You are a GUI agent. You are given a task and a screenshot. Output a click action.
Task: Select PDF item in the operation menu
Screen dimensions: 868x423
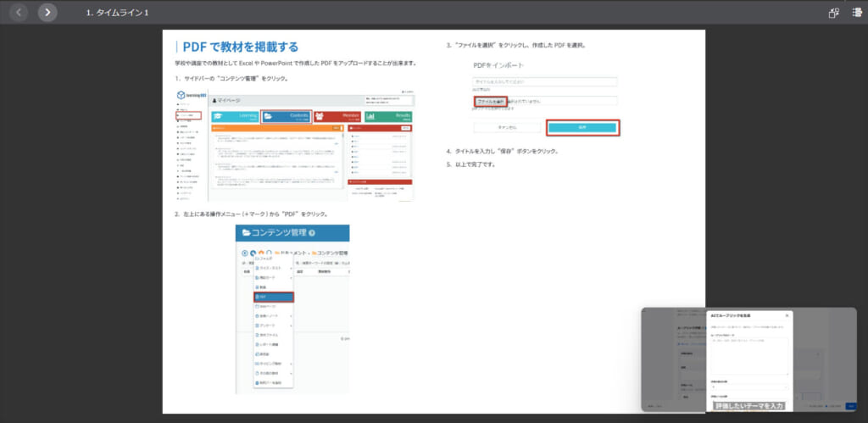click(x=273, y=297)
